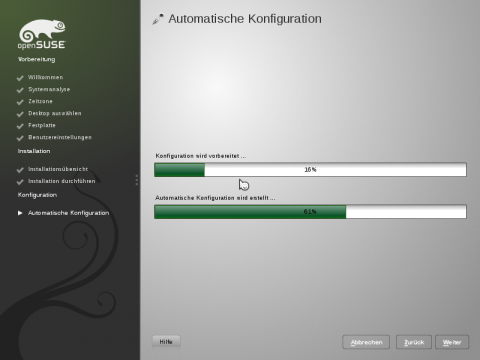The width and height of the screenshot is (480, 360).
Task: Click the openSUSE chameleon logo
Action: point(42,34)
